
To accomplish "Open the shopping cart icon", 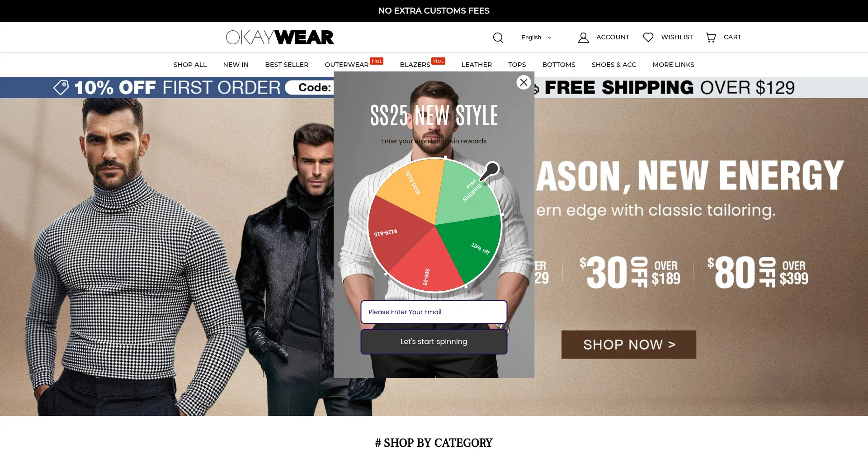I will coord(711,38).
